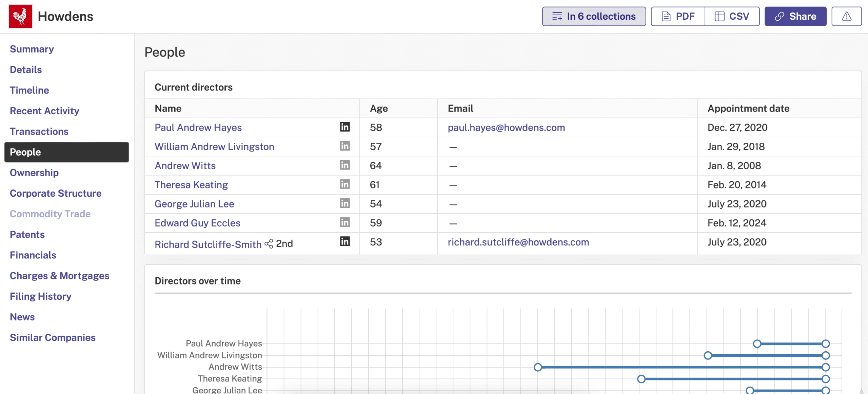Open Theresa Keating LinkedIn icon

344,184
